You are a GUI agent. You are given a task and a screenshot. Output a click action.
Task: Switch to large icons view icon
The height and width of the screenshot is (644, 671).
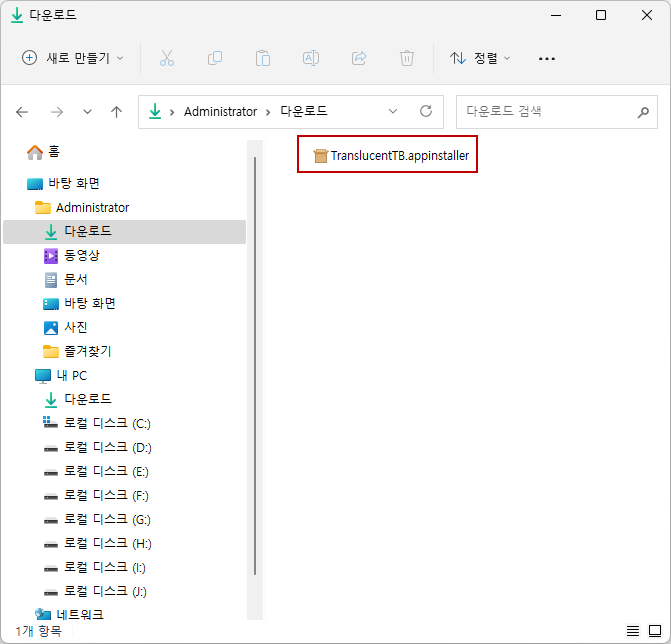tap(655, 630)
